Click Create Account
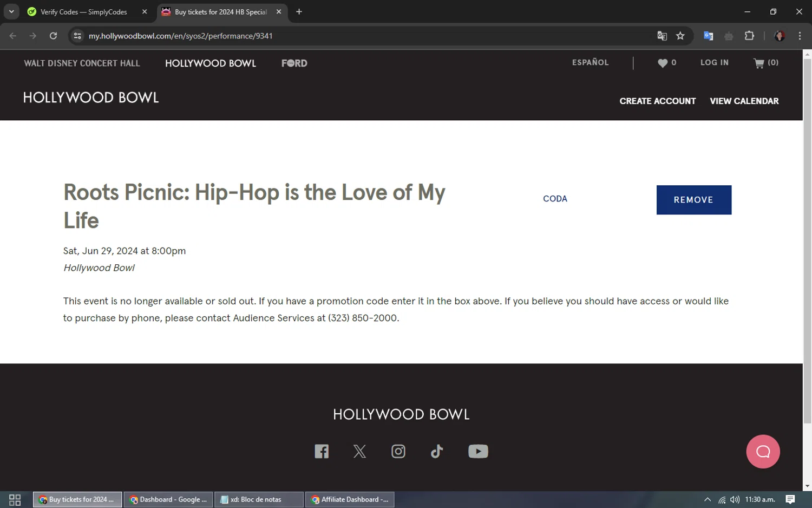The width and height of the screenshot is (812, 508). coord(658,101)
